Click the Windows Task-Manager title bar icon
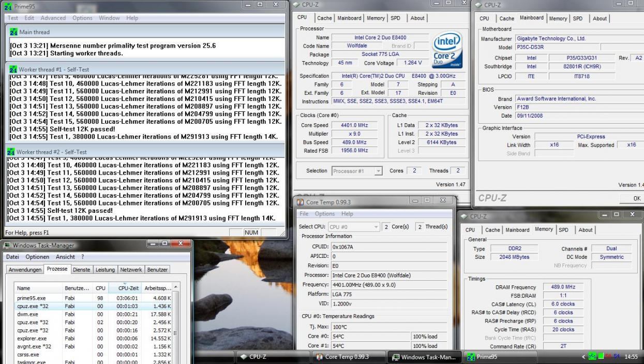Viewport: 644px width, 364px height. (7, 245)
